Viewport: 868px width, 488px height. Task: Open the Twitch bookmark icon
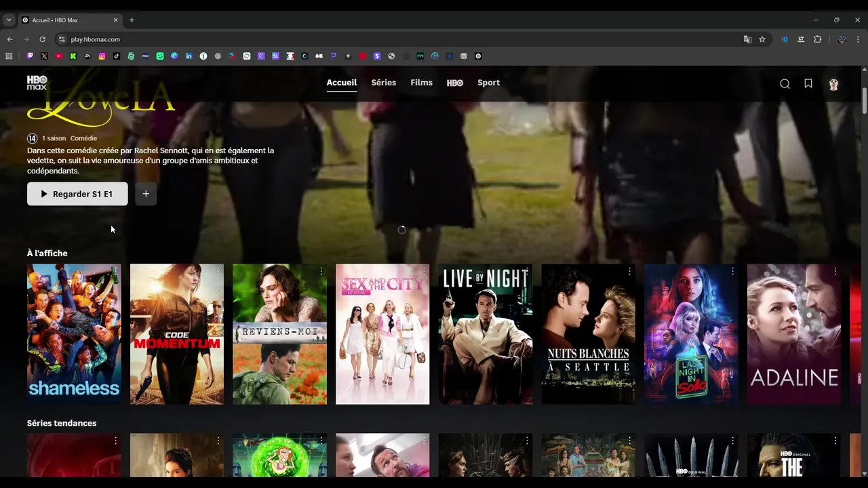pyautogui.click(x=30, y=56)
